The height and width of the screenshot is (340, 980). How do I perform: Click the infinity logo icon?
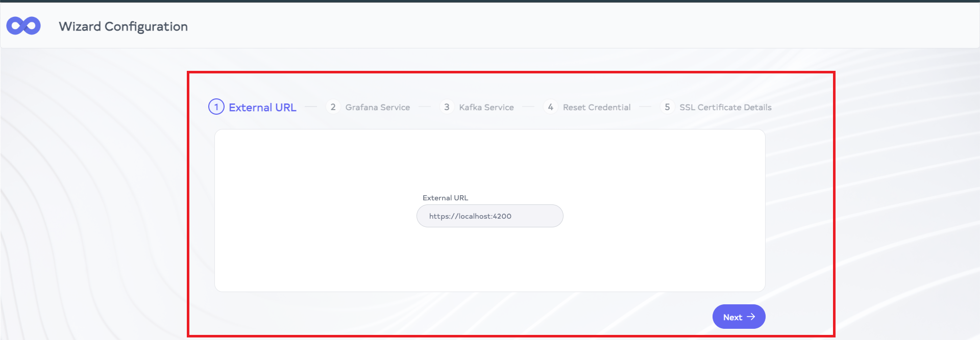[23, 25]
